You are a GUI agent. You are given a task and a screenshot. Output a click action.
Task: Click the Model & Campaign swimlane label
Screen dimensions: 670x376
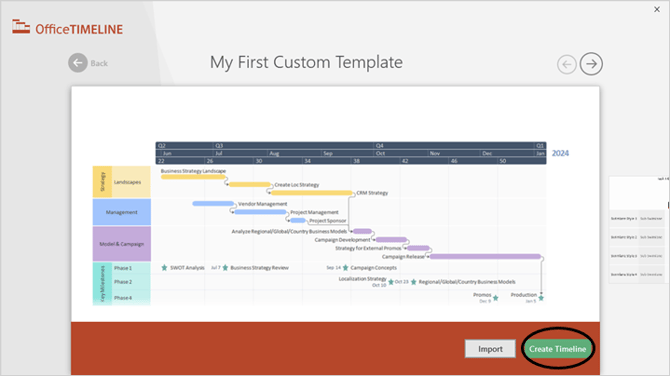click(x=122, y=244)
